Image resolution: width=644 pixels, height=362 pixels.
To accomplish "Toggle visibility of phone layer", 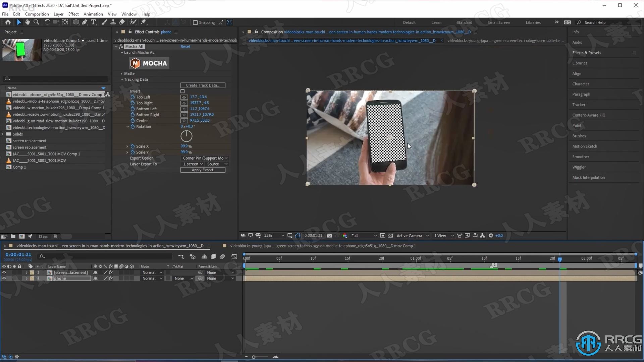I will (x=4, y=278).
